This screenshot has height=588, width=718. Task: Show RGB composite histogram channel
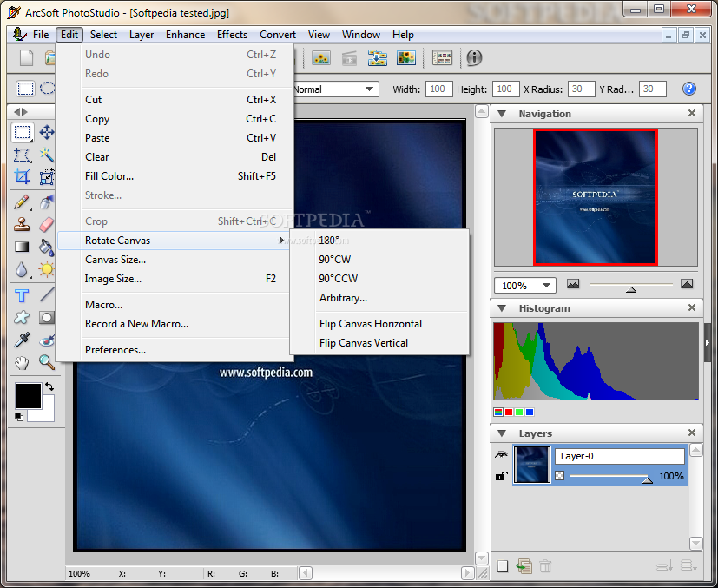(x=498, y=413)
